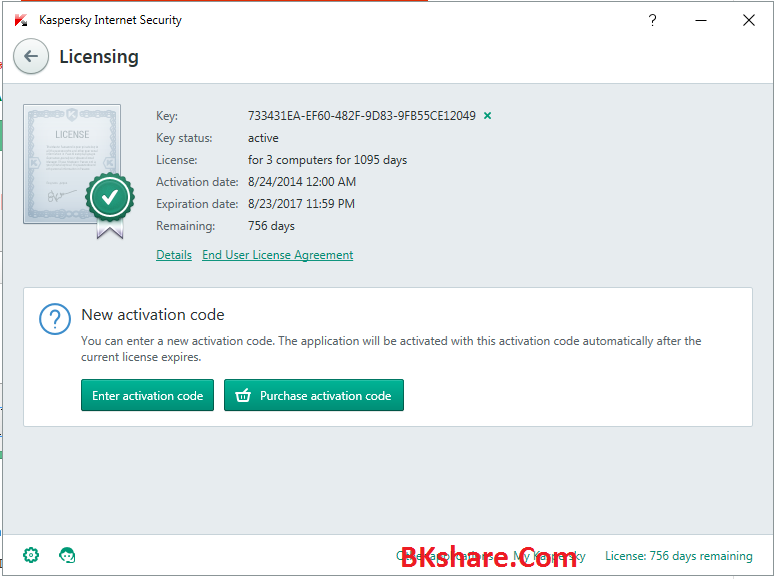Minimize the Kaspersky window
777x579 pixels.
701,20
